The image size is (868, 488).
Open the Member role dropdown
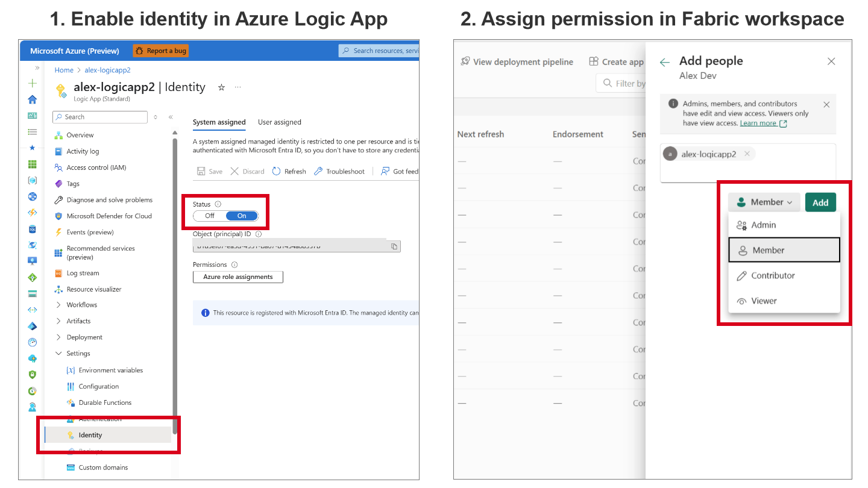[764, 202]
